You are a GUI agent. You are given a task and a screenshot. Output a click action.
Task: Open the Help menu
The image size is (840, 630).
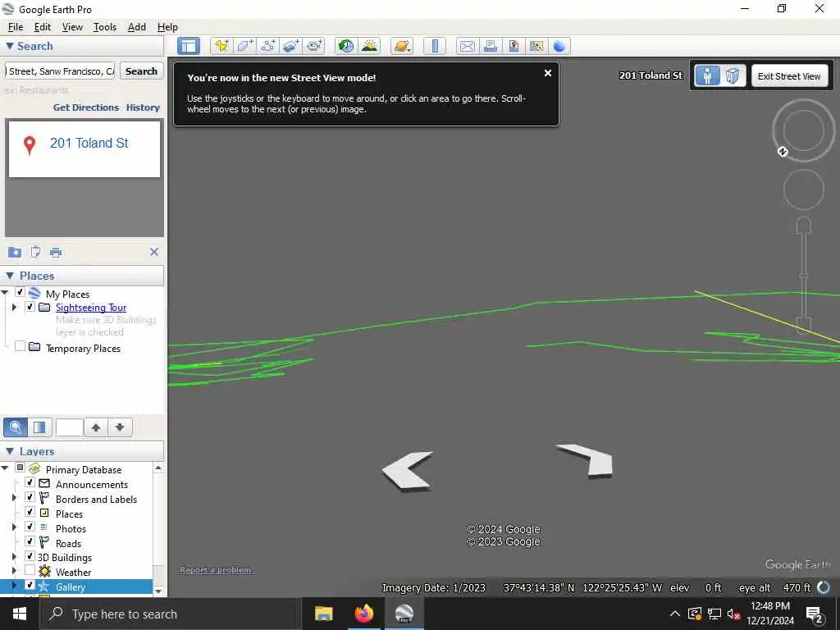point(167,27)
